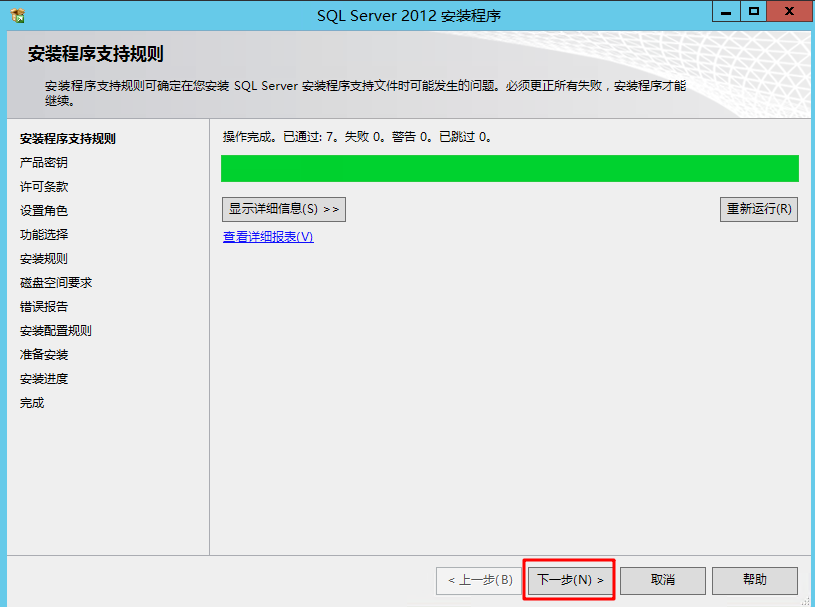The image size is (815, 607).
Task: Select the 产品密钥 step
Action: pos(44,163)
